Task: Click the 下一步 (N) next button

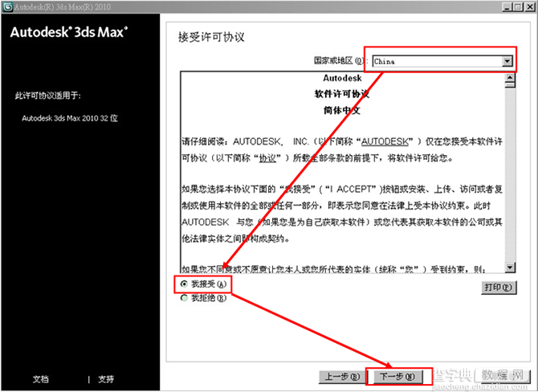Action: point(397,377)
